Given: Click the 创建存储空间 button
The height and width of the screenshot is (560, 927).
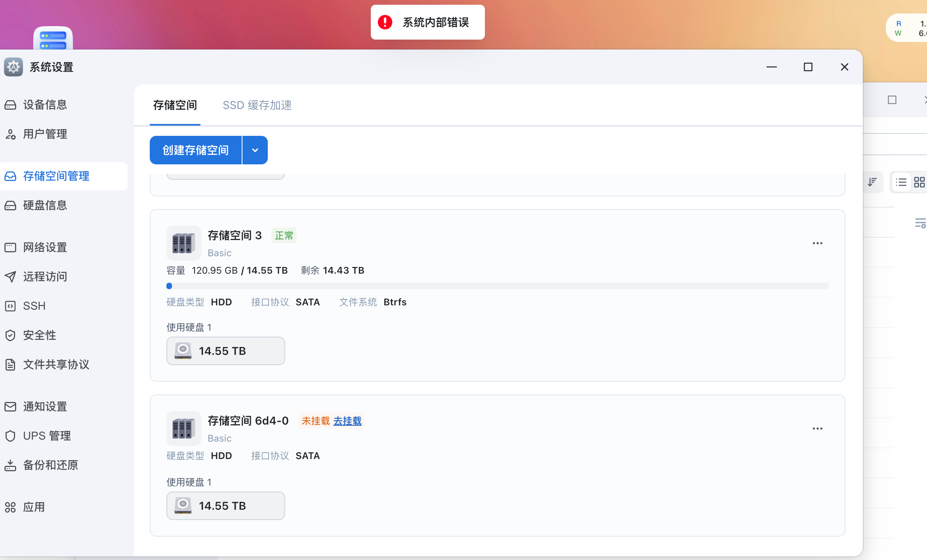Looking at the screenshot, I should (196, 150).
